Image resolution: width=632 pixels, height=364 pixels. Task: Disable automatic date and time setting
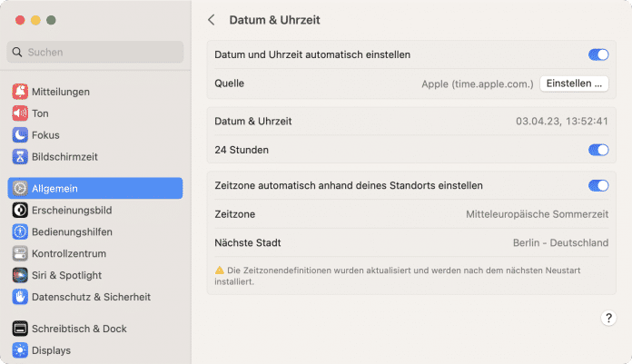click(598, 54)
